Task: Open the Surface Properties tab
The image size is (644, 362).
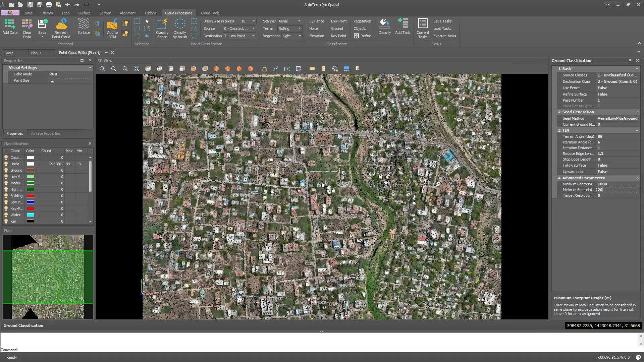Action: 45,133
